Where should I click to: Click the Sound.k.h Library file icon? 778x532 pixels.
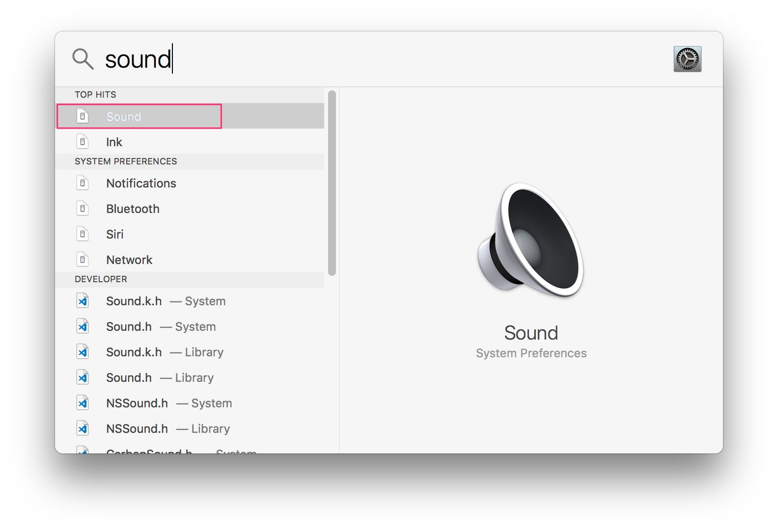point(83,352)
